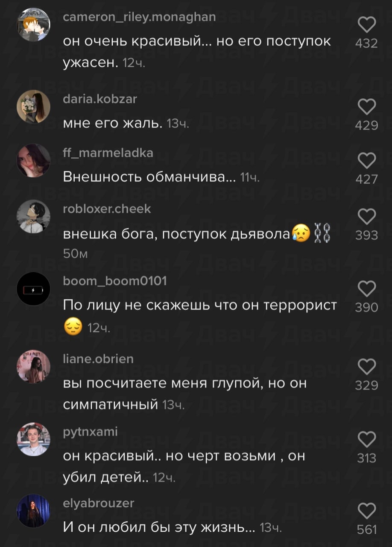
Task: Like liane.obrien's comment
Action: click(366, 367)
